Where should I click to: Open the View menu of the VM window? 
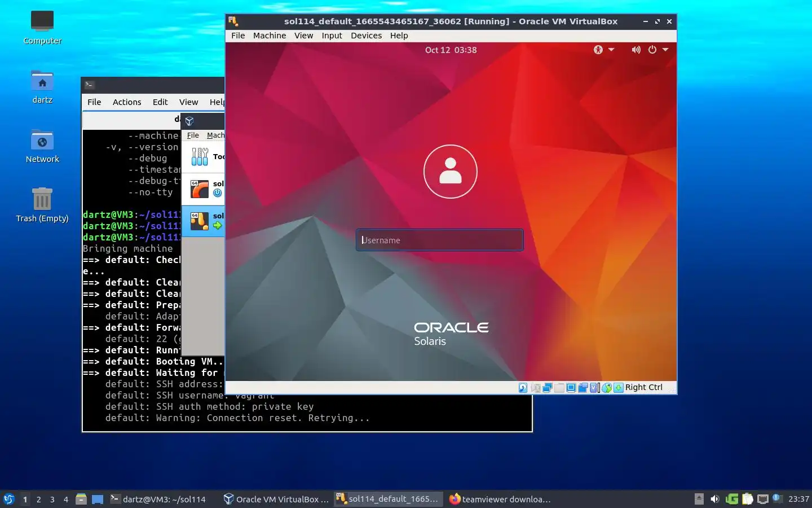point(303,35)
